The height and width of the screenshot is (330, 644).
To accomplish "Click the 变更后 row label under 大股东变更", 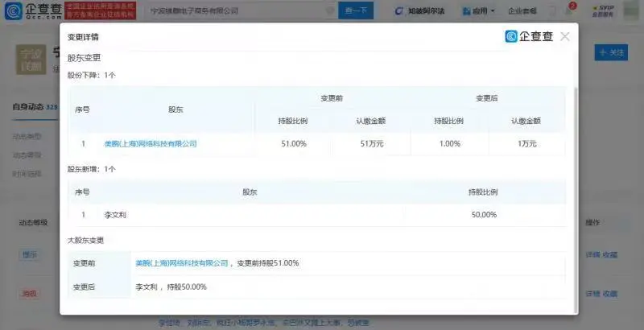I will point(85,287).
